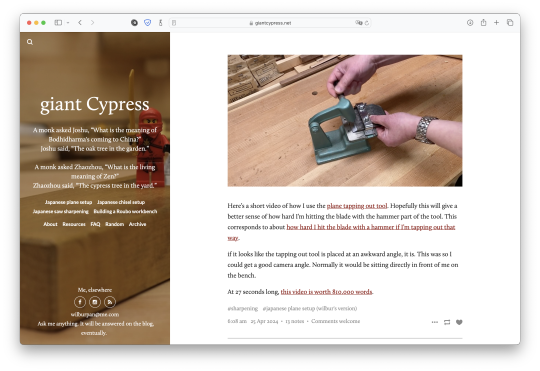Click the Me, elsewhere heading text

coord(95,290)
